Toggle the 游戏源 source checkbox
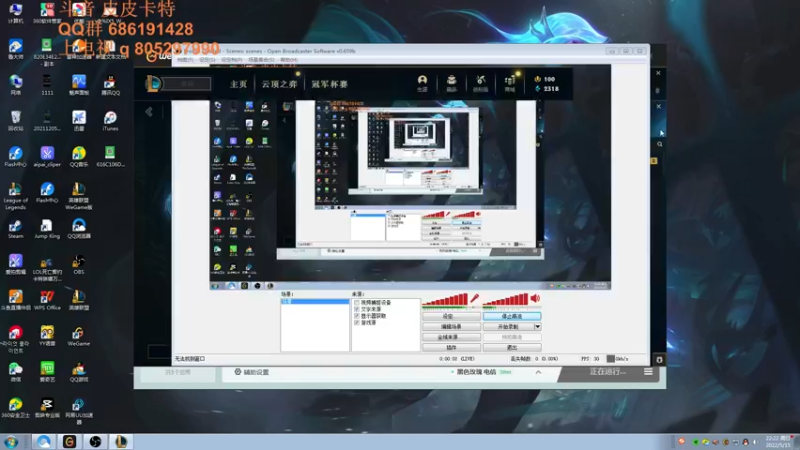Viewport: 800px width, 450px height. 357,322
